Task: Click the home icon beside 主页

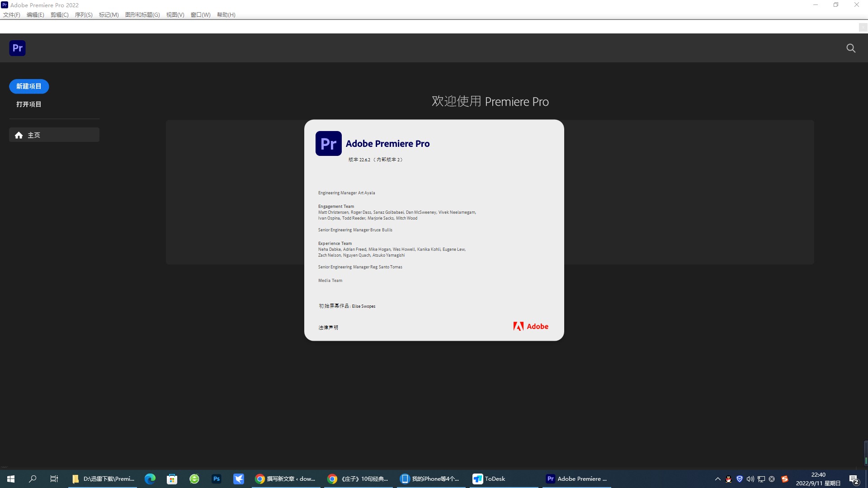Action: click(19, 135)
